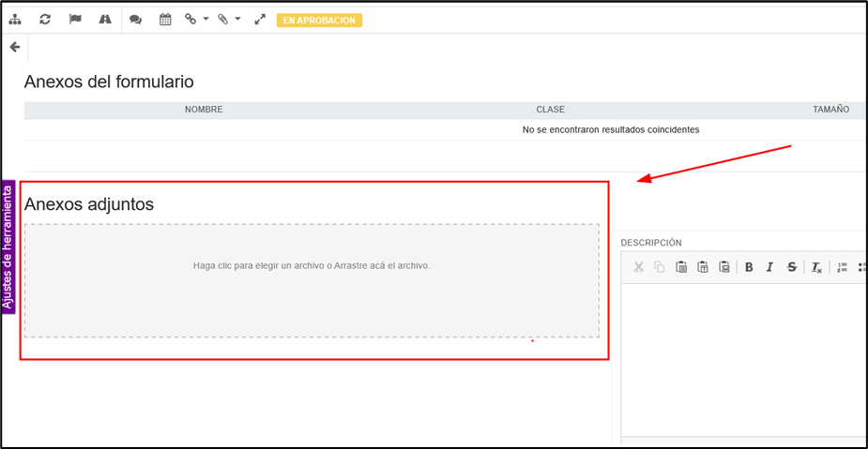Click the paste icon in editor toolbar
Image resolution: width=868 pixels, height=449 pixels.
pos(681,267)
